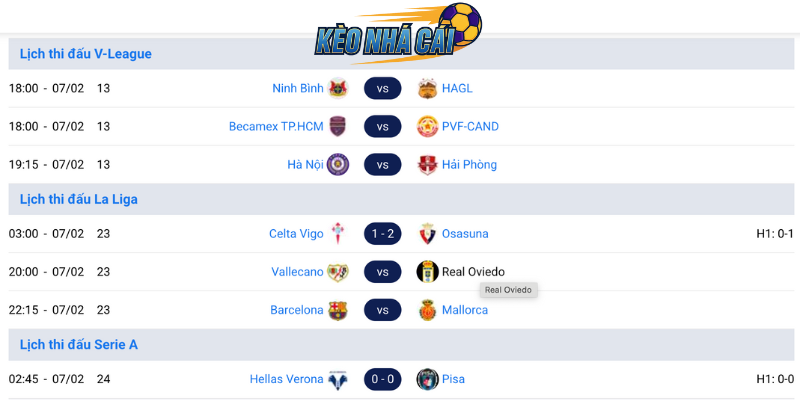Click the Becamex TP.HCM club badge
Image resolution: width=800 pixels, height=400 pixels.
pos(338,127)
